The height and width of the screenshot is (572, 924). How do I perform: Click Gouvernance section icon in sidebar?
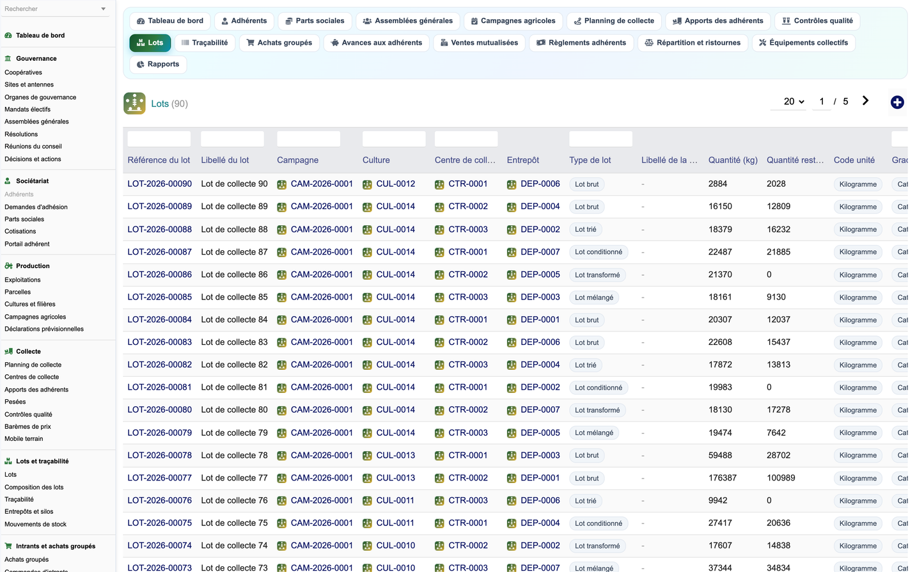[x=8, y=58]
